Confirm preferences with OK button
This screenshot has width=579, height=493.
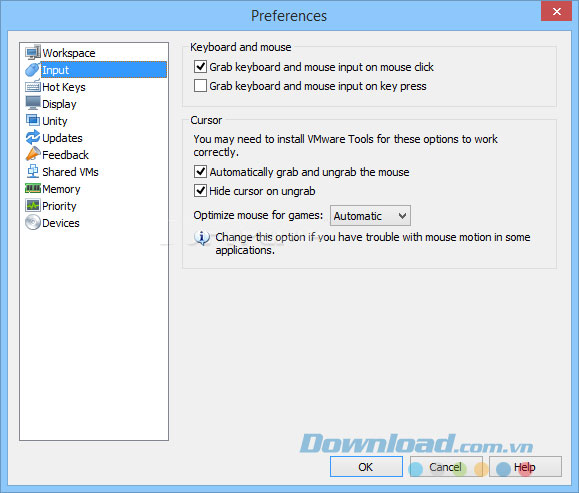pyautogui.click(x=366, y=467)
